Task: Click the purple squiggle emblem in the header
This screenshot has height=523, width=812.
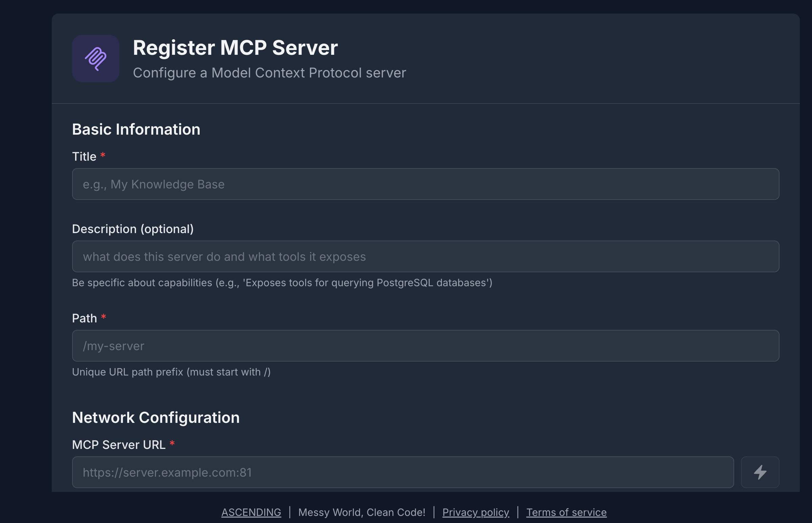Action: [95, 59]
